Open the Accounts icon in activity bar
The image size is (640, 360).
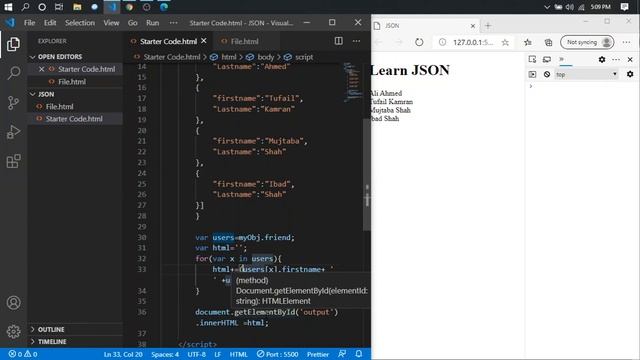pos(13,302)
